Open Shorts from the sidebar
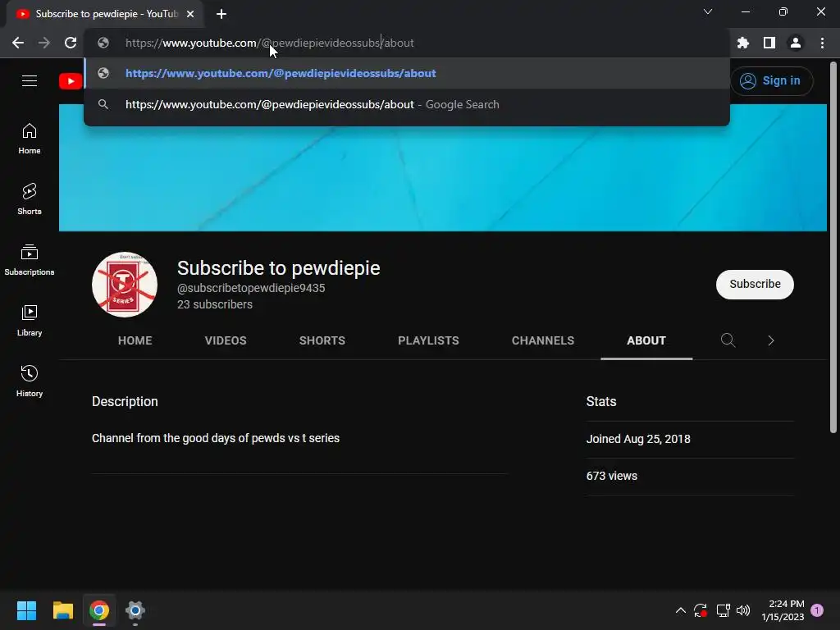Screen dimensions: 840x630 30,199
